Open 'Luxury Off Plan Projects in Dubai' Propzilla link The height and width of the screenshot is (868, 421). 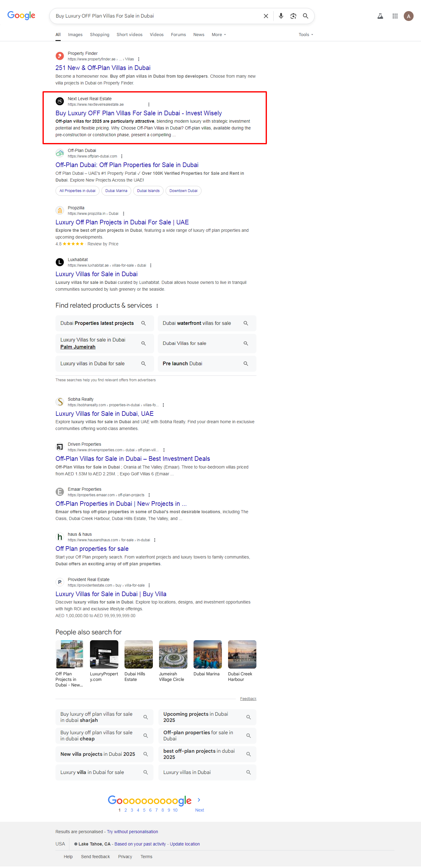[x=122, y=222]
